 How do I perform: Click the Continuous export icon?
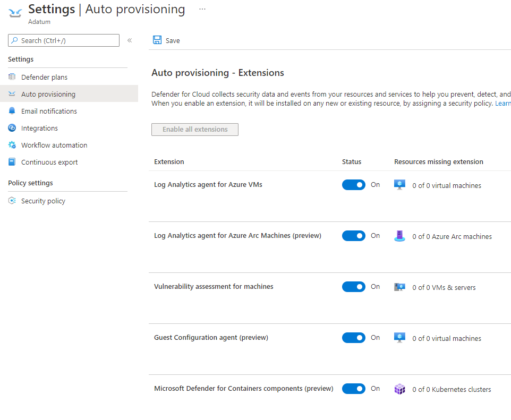[x=12, y=162]
